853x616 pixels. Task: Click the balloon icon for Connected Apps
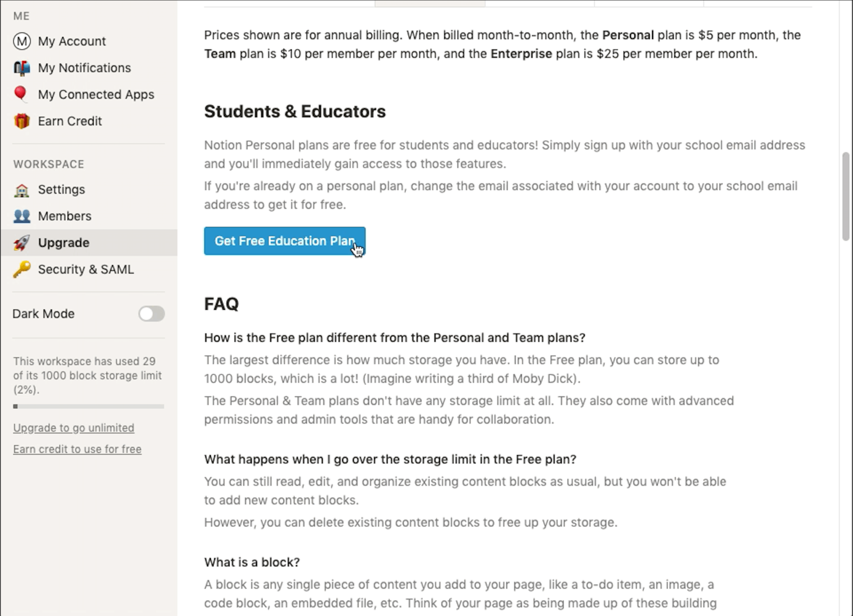tap(21, 94)
